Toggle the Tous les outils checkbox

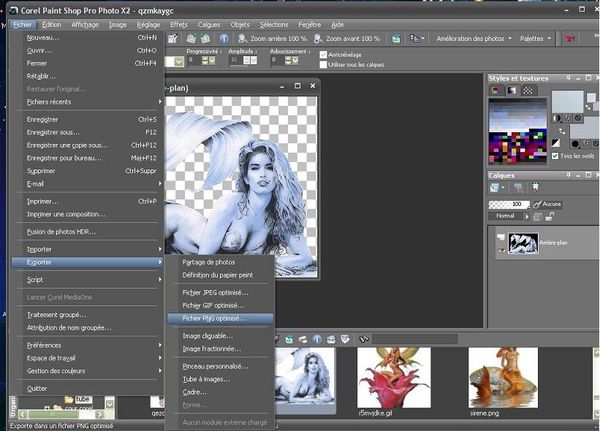[x=555, y=156]
